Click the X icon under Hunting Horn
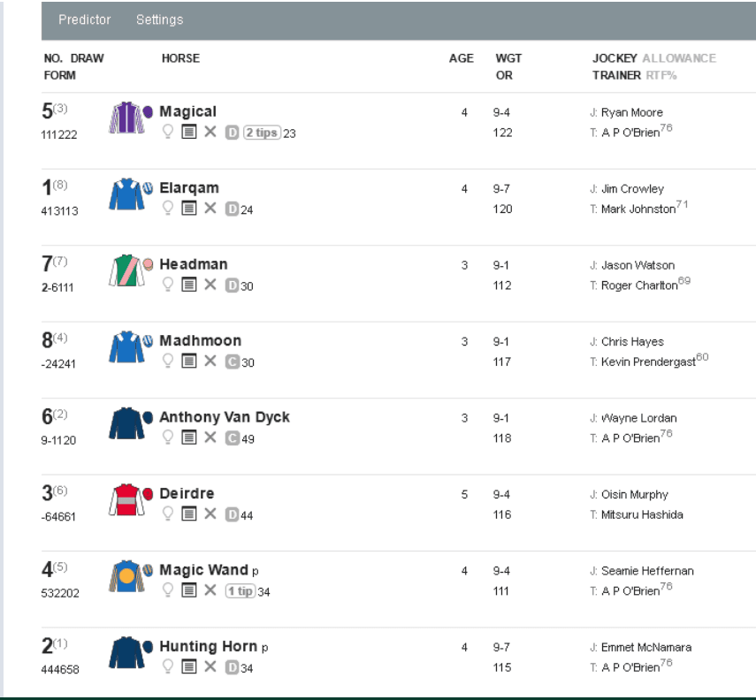756x700 pixels. (210, 666)
